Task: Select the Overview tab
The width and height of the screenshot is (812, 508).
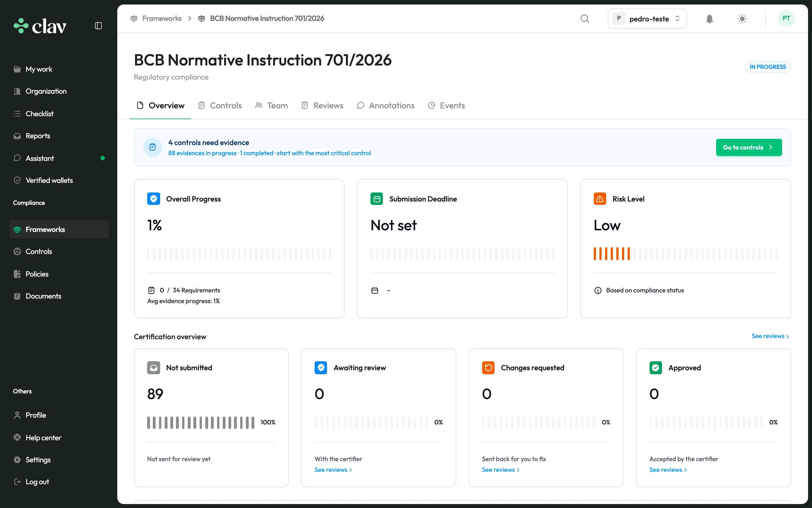Action: 160,106
